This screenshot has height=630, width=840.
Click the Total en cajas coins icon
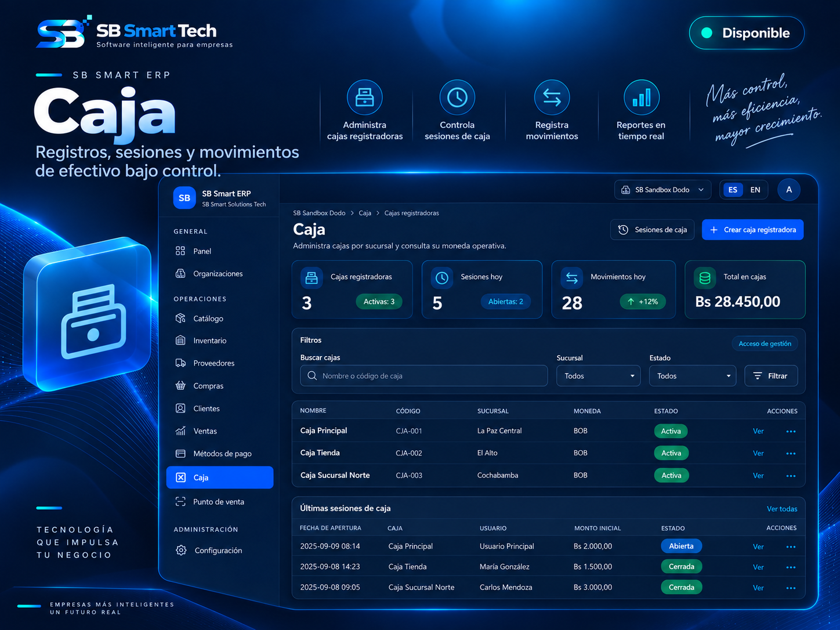click(705, 278)
